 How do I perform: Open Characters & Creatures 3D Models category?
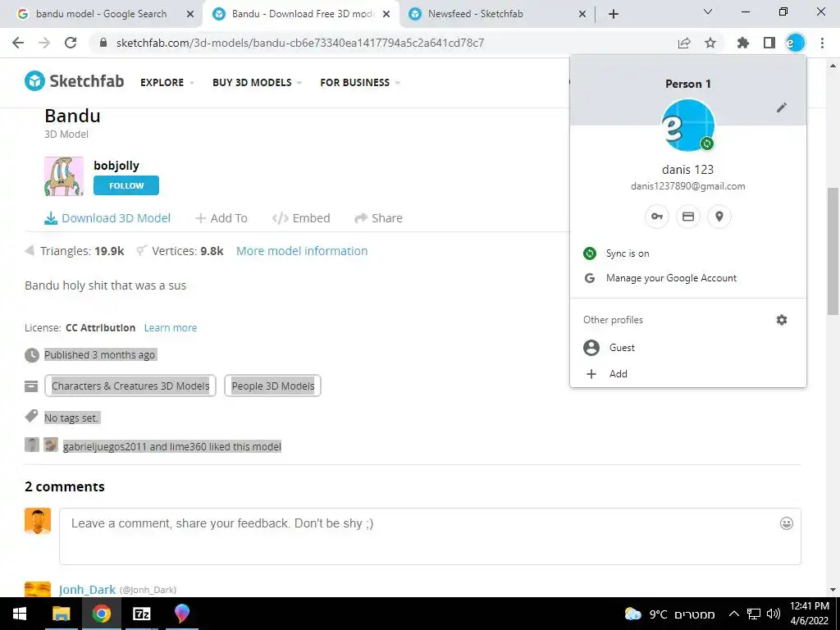[130, 386]
